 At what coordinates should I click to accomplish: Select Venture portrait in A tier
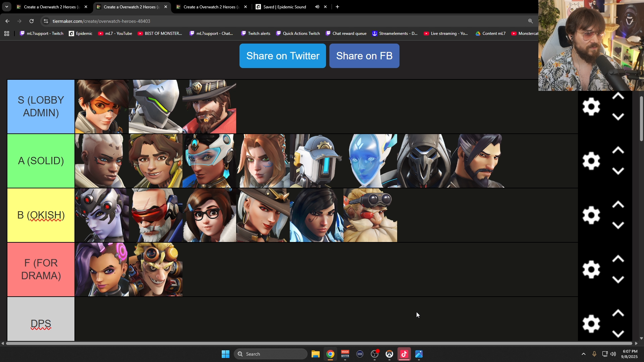click(156, 161)
